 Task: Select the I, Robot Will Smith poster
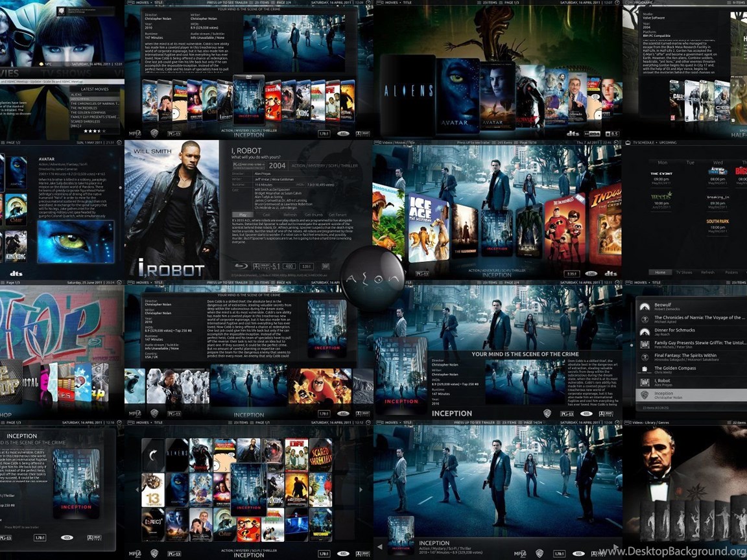[172, 209]
